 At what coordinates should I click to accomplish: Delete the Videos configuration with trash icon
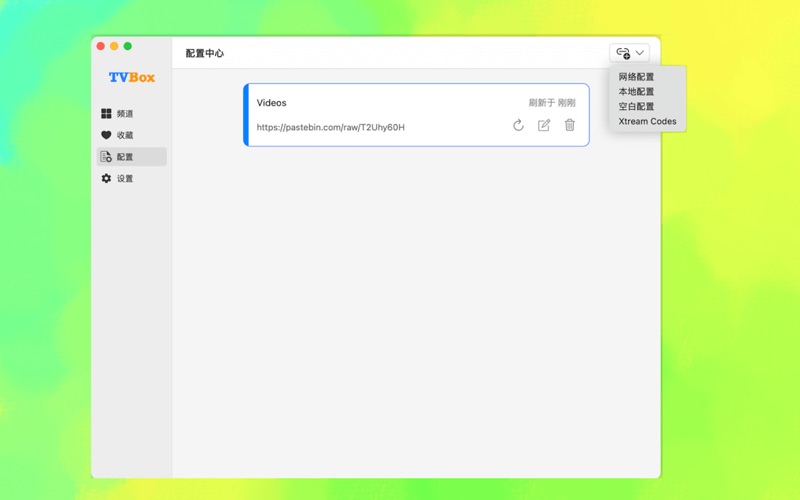[x=570, y=125]
